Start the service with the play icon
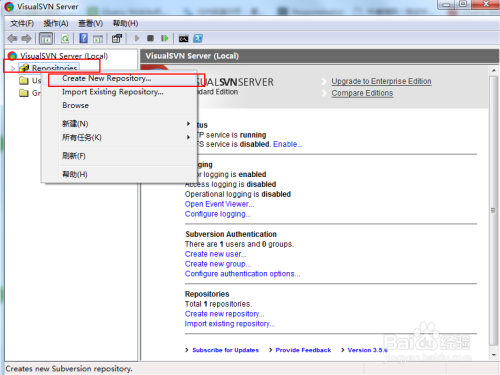Image resolution: width=500 pixels, height=375 pixels. (x=137, y=38)
